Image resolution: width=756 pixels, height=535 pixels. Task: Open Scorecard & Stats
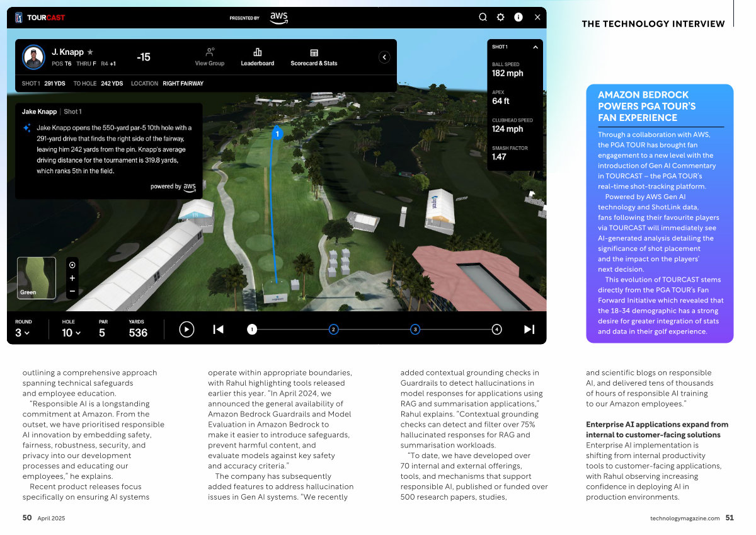[314, 57]
